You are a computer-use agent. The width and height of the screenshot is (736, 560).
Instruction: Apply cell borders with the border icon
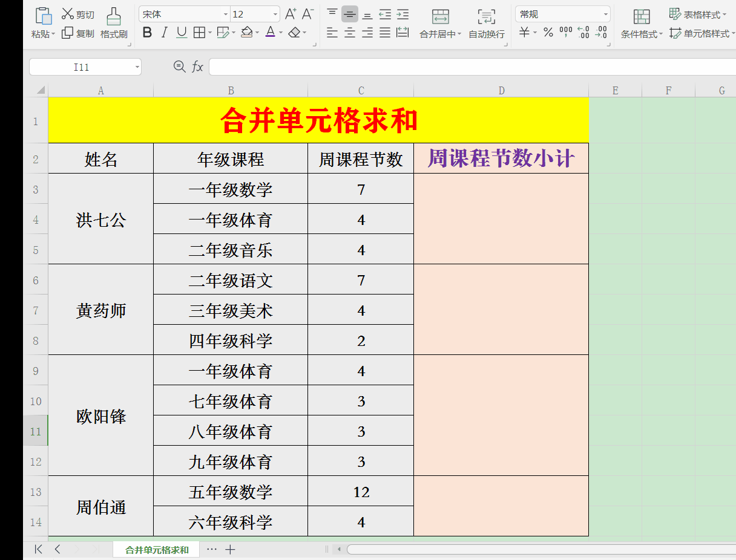(x=199, y=33)
